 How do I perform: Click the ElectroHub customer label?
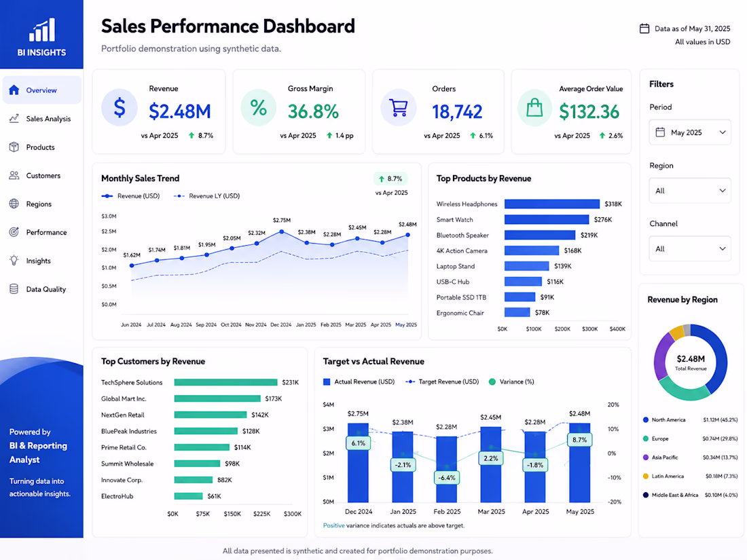pyautogui.click(x=117, y=496)
